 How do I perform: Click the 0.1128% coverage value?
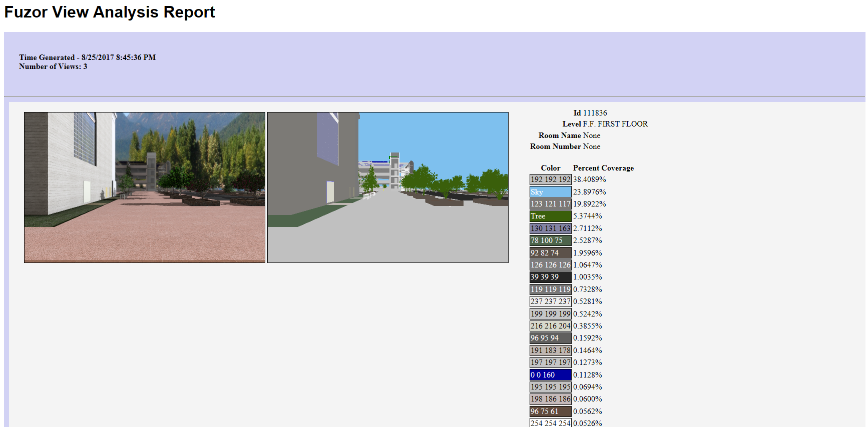point(588,375)
